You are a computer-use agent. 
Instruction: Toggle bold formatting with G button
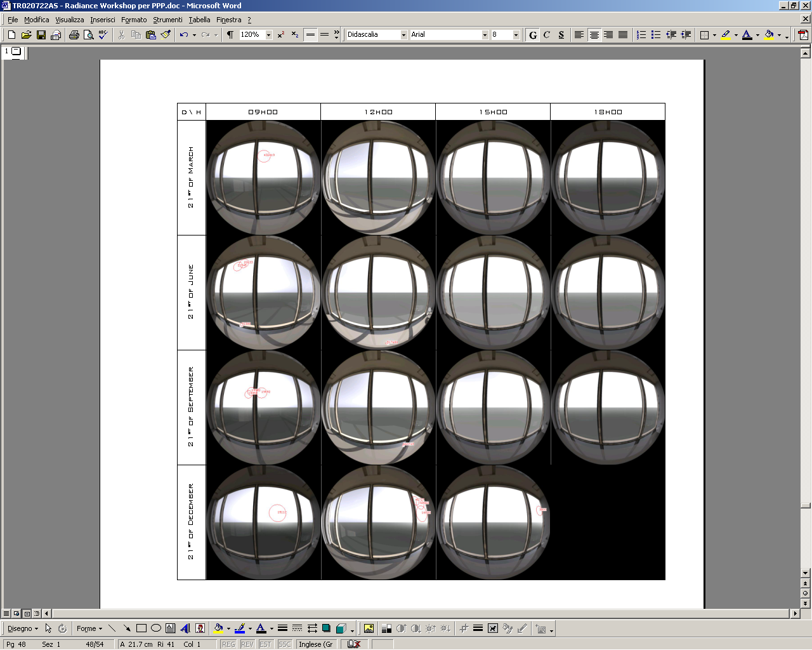coord(533,35)
